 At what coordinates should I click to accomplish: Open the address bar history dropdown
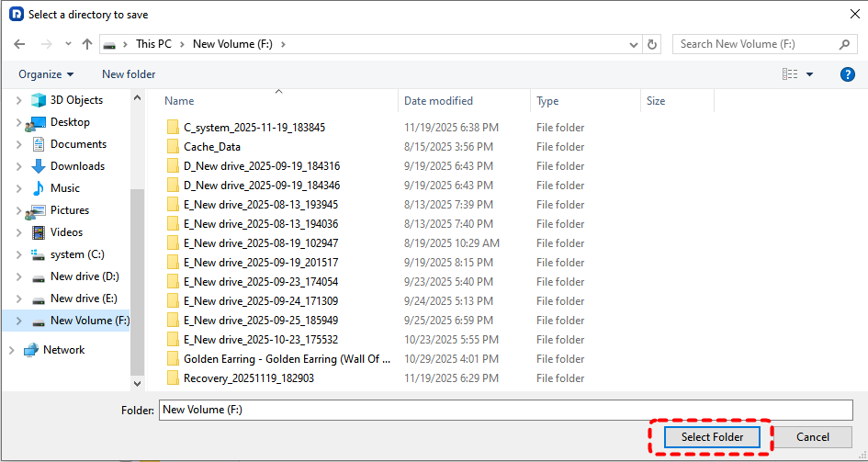[x=634, y=44]
